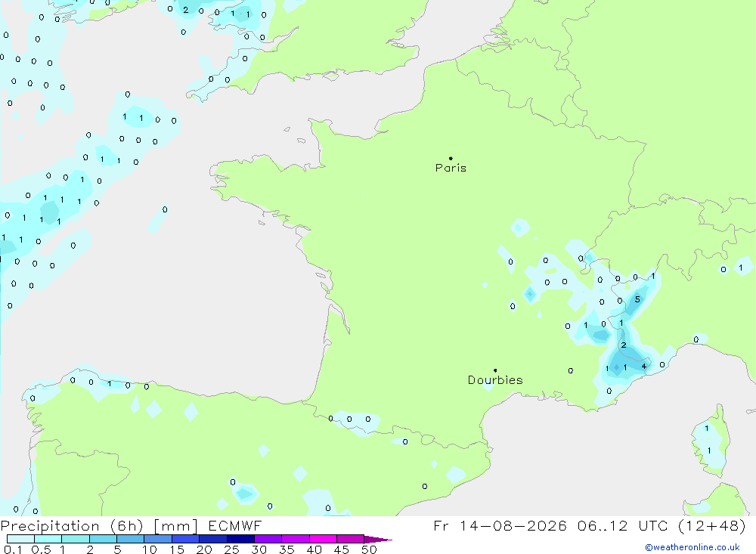
Task: Click the legend arrow tip above 50 mm
Action: coord(378,539)
